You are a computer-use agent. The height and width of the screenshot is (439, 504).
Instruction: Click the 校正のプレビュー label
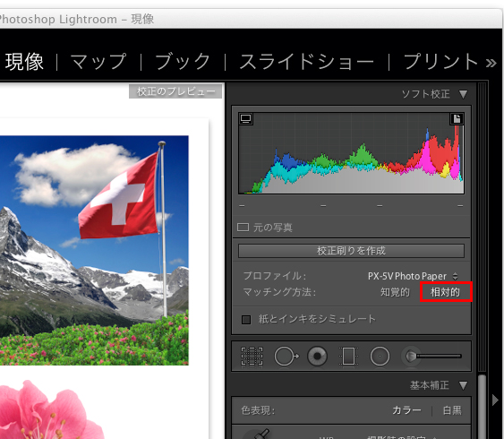(175, 91)
